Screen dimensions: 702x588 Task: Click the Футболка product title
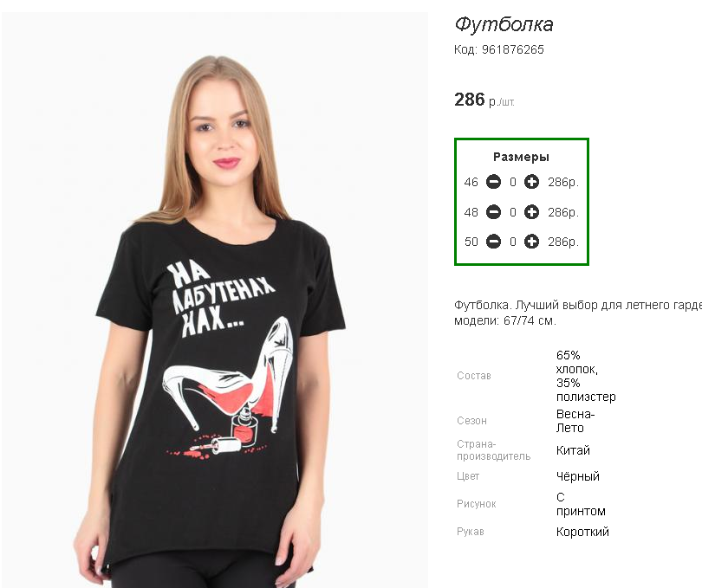click(x=504, y=24)
